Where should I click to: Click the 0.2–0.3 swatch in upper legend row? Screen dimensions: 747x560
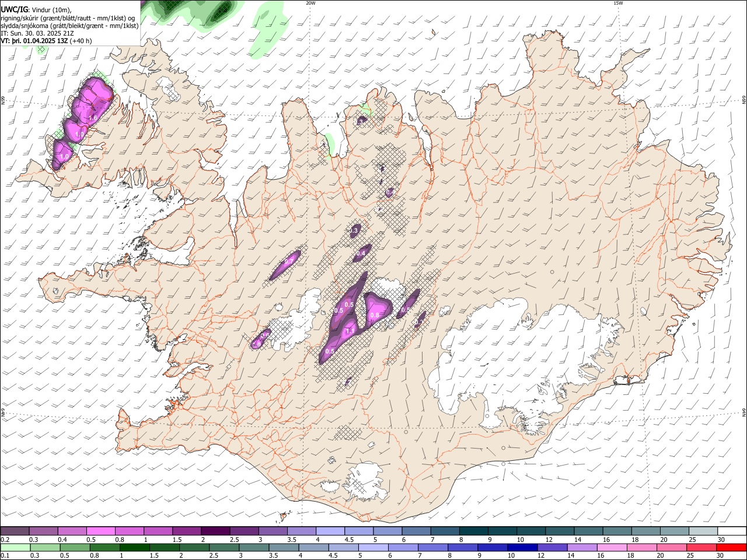click(x=15, y=531)
